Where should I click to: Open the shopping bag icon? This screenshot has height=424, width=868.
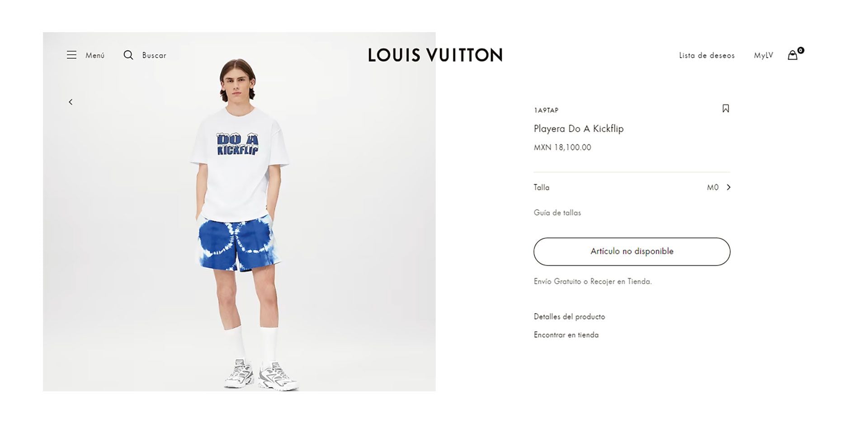pos(793,55)
